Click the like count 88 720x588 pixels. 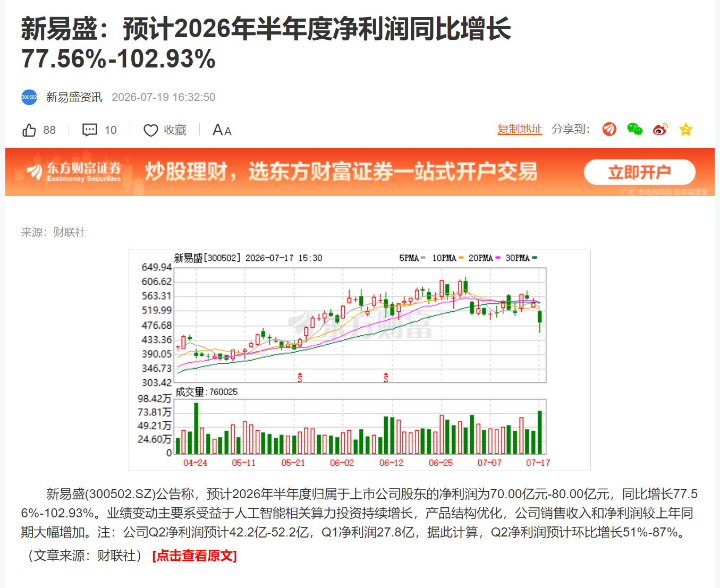[x=49, y=130]
